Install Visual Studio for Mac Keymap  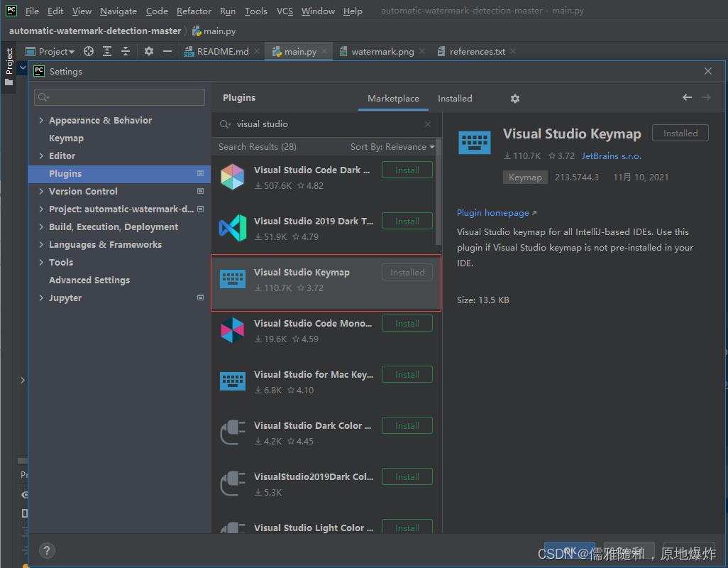coord(407,374)
